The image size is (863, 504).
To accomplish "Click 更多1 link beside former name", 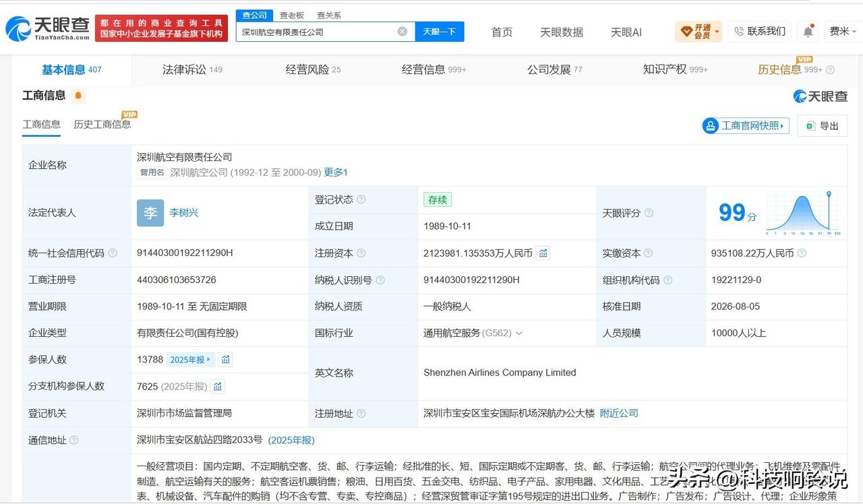I will [x=336, y=172].
